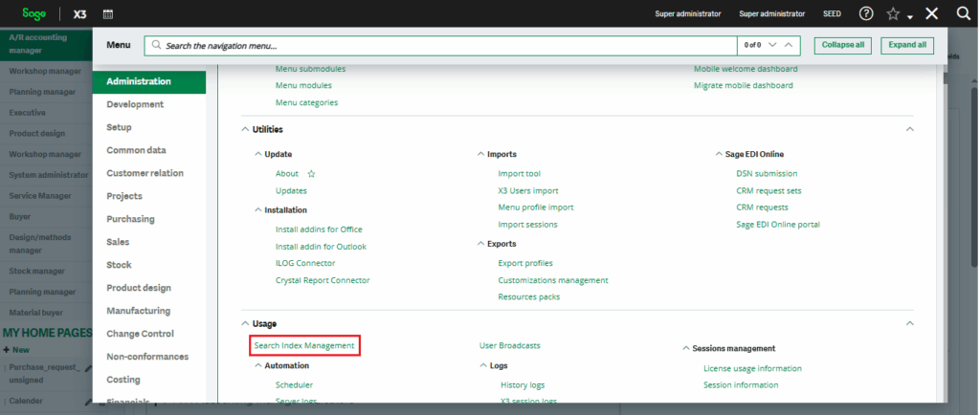Open CRM request sets link

coord(768,190)
